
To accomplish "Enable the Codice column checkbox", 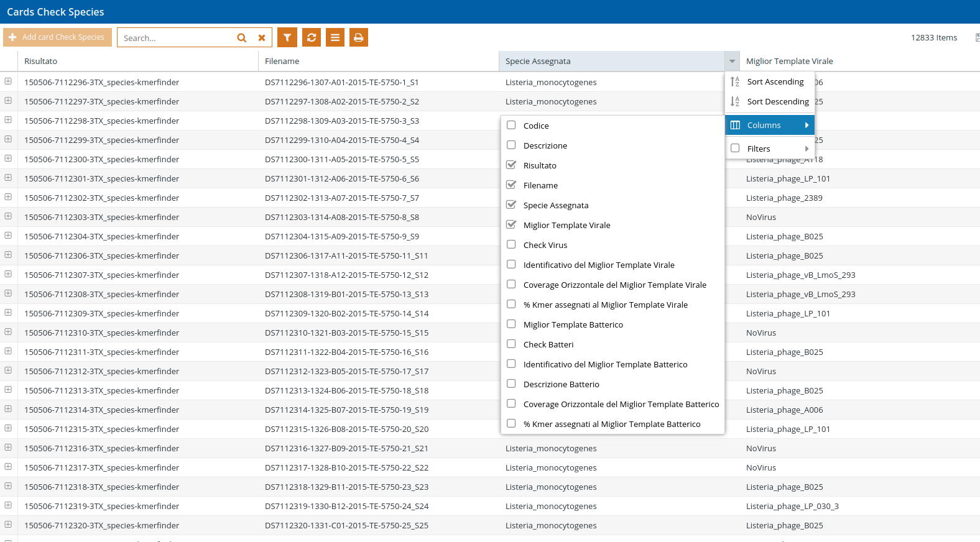I will pos(511,125).
